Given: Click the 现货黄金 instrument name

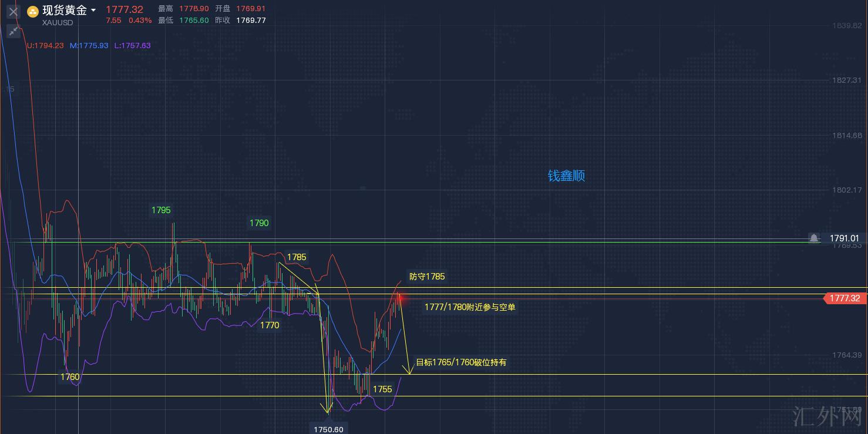Looking at the screenshot, I should (x=65, y=11).
